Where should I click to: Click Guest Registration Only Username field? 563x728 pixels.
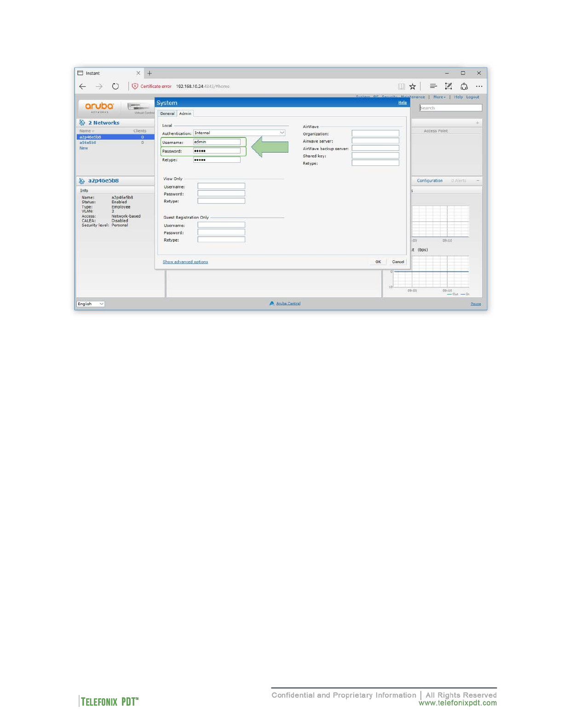click(x=221, y=225)
